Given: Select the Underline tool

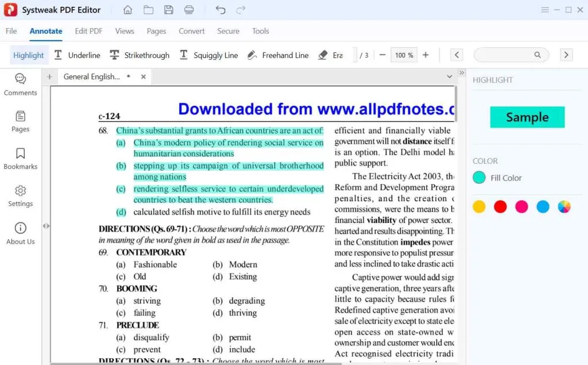Looking at the screenshot, I should point(78,55).
